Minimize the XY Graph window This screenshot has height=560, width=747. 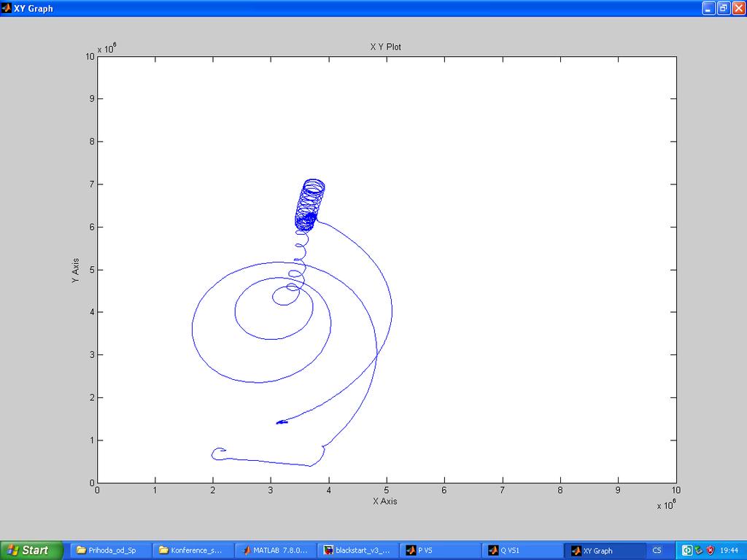[708, 8]
